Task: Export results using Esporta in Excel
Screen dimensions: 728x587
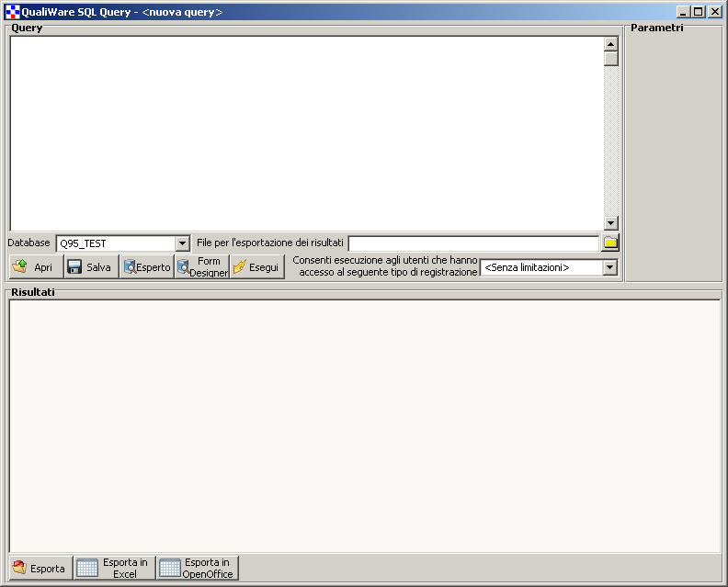Action: (114, 568)
